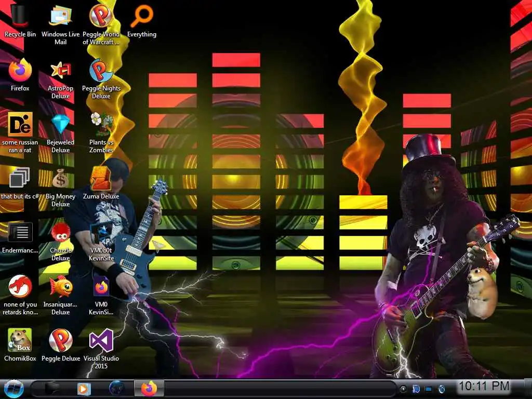Select Chuzzle Deluxe icon
Image resolution: width=532 pixels, height=399 pixels.
[x=60, y=241]
